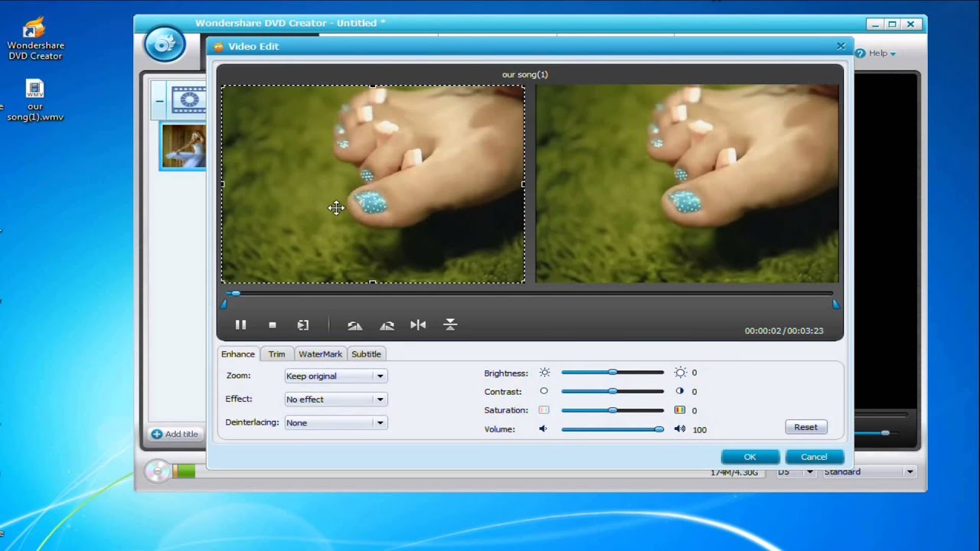Click the high brightness sun icon
This screenshot has height=551, width=980.
point(680,373)
